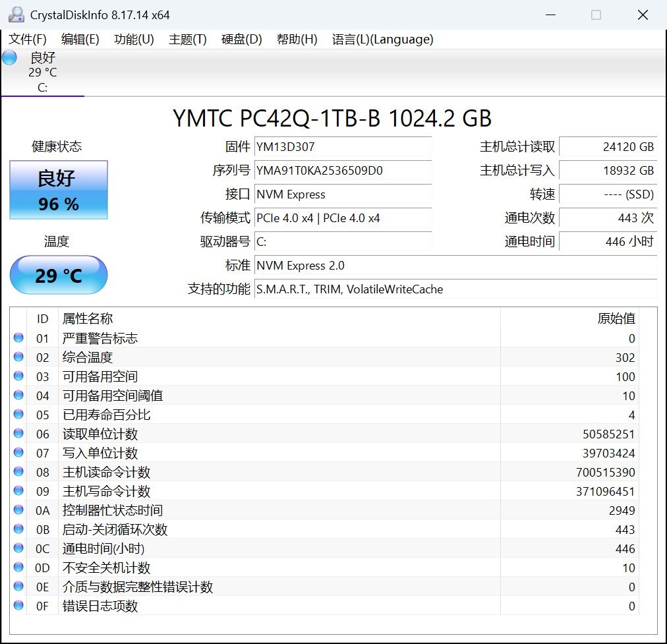Click status dot for row 01 严重警告标志
This screenshot has height=644, width=667.
tap(18, 337)
